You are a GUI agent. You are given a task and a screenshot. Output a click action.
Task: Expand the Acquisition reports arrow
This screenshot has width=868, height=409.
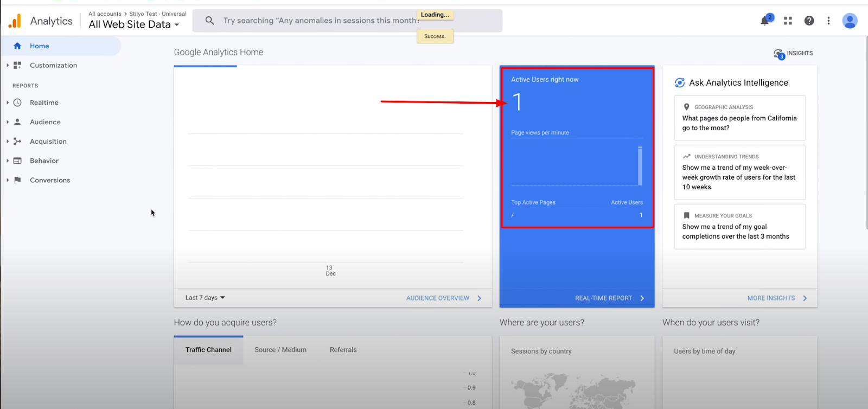(x=8, y=142)
